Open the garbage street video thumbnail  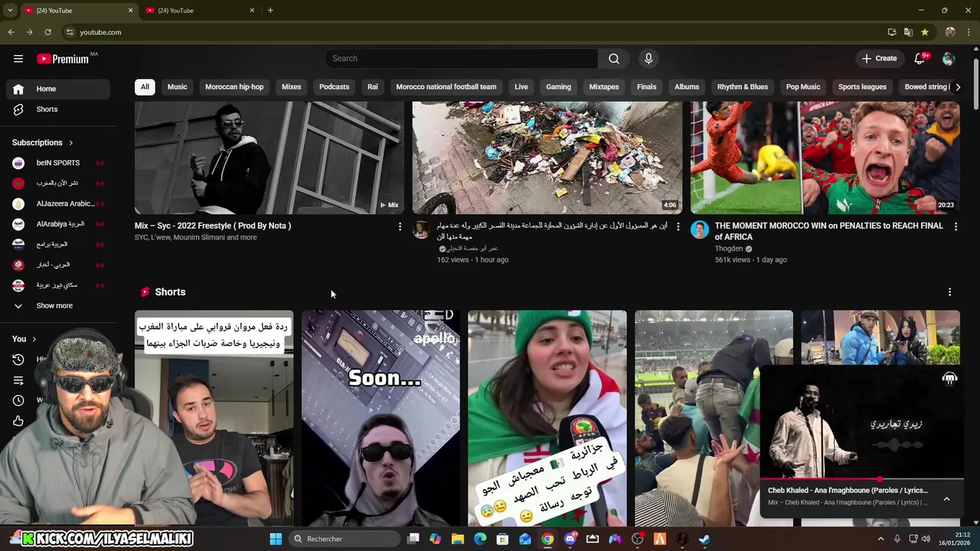tap(547, 158)
